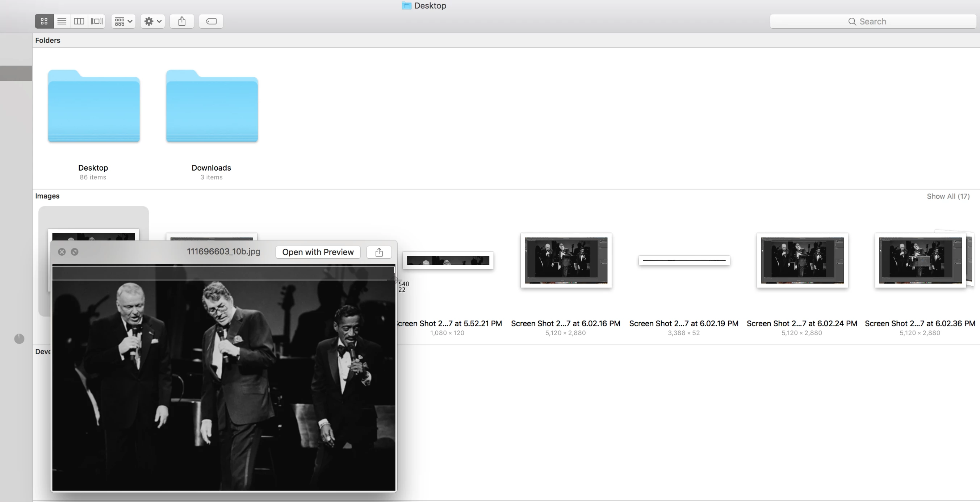This screenshot has width=980, height=502.
Task: Click the Edit Tags toolbar icon
Action: (x=211, y=21)
